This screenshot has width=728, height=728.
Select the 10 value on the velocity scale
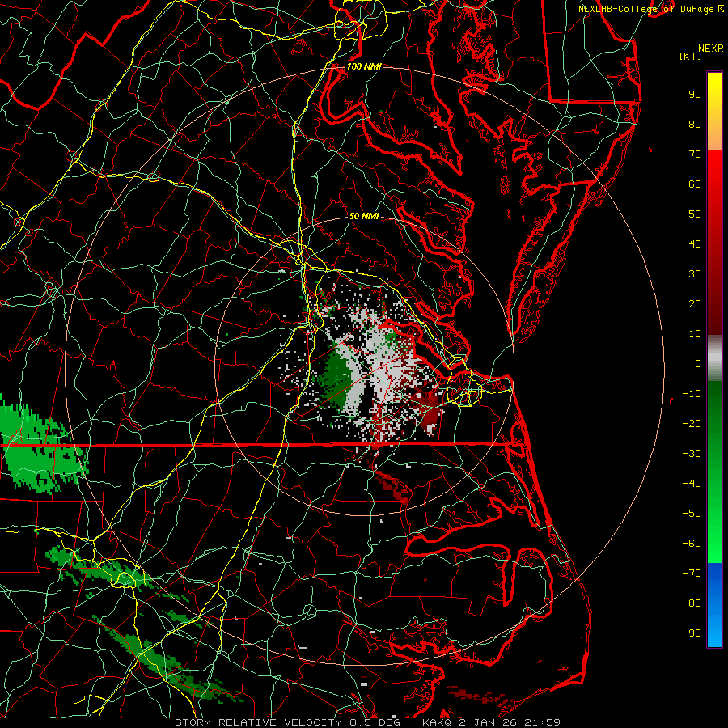tap(695, 334)
